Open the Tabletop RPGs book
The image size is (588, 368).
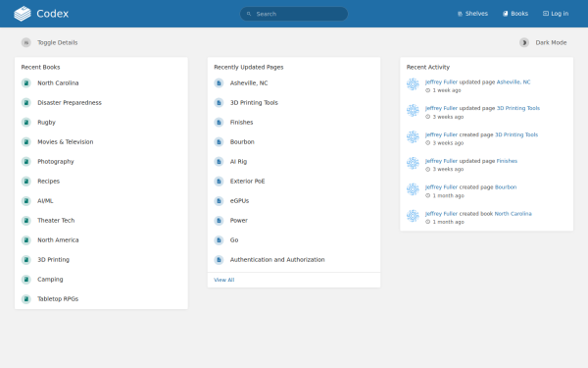pyautogui.click(x=58, y=299)
